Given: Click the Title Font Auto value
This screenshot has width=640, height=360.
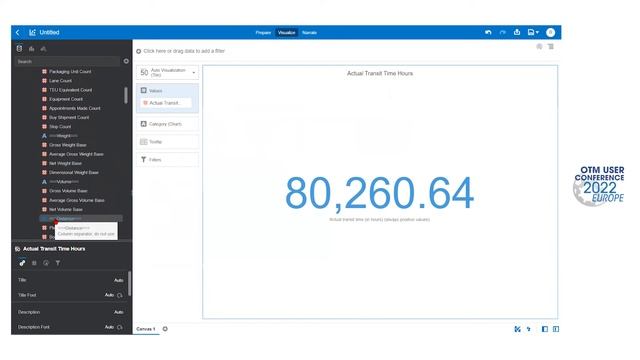Looking at the screenshot, I should tap(109, 295).
